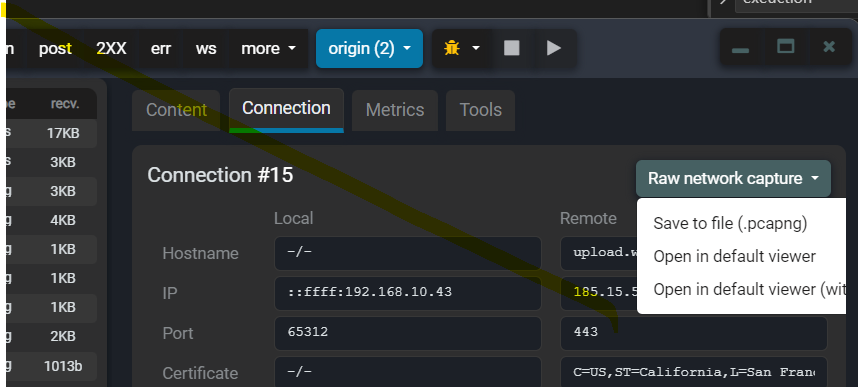Click the Local Hostname field
This screenshot has width=858, height=387.
[x=408, y=253]
